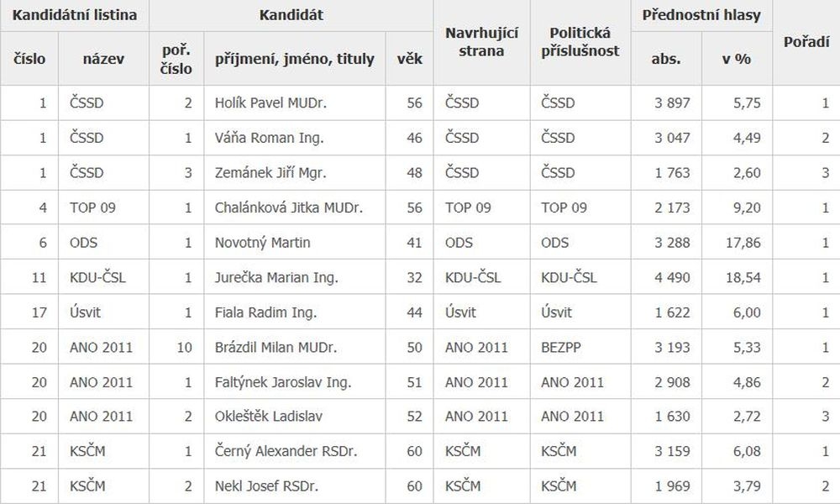This screenshot has width=840, height=504.
Task: Click the Pořadí column header
Action: [806, 42]
